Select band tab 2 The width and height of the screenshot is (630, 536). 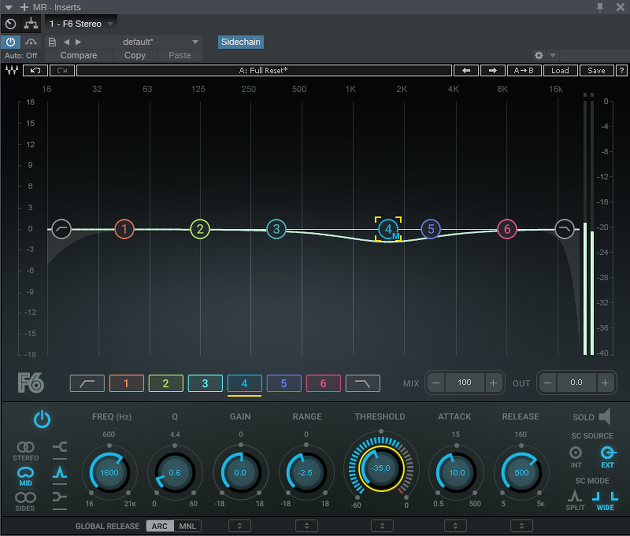click(166, 383)
